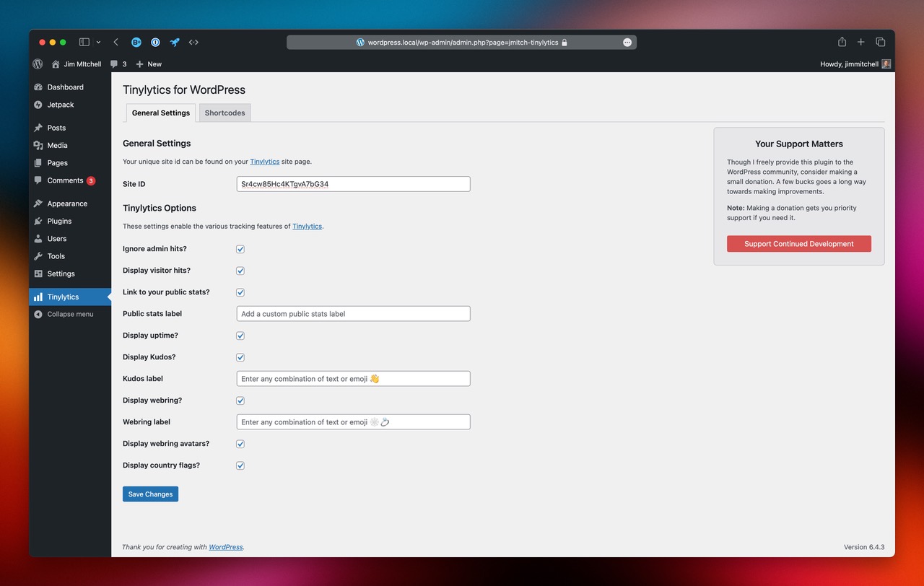Screen dimensions: 924x586
Task: Open Jetpack in the sidebar
Action: click(70, 105)
